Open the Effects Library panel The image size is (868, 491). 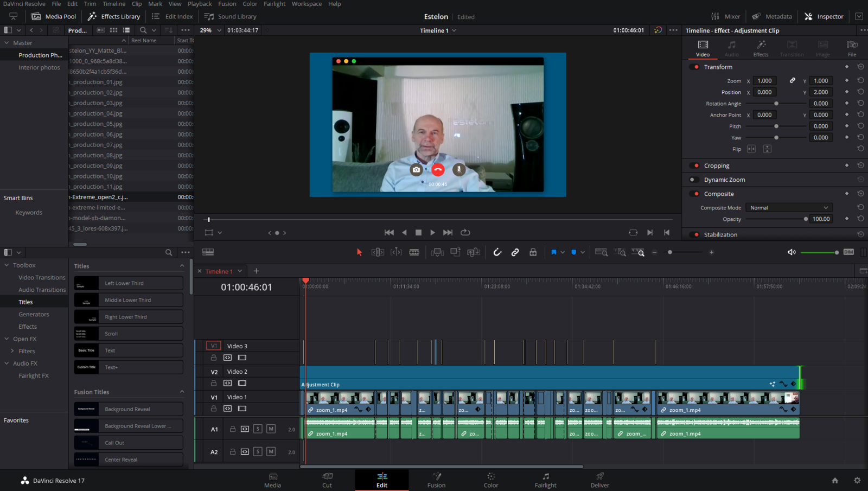tap(114, 16)
